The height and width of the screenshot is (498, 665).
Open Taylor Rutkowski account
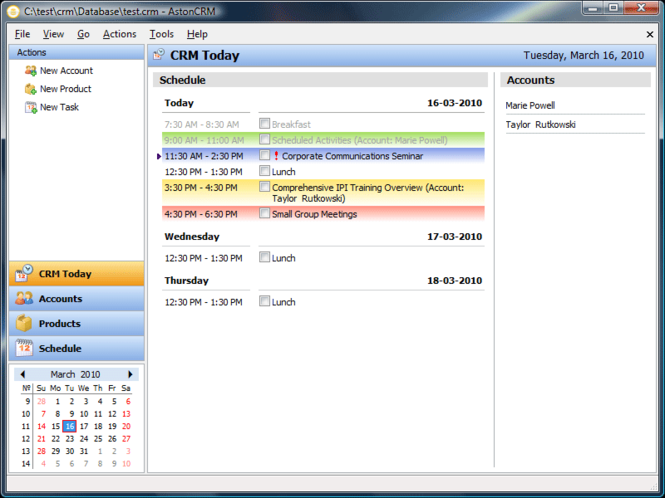click(540, 125)
